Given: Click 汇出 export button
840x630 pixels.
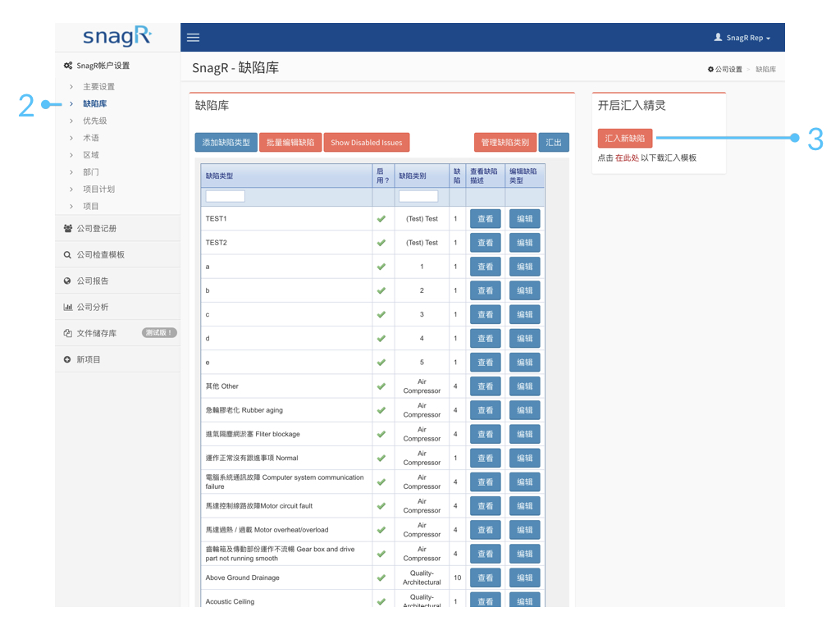Looking at the screenshot, I should point(554,143).
